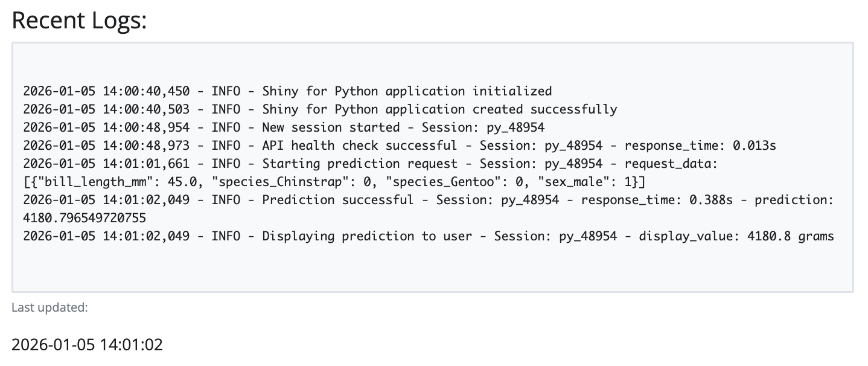Click the "bill_length_mm" key in the request JSON

point(83,182)
